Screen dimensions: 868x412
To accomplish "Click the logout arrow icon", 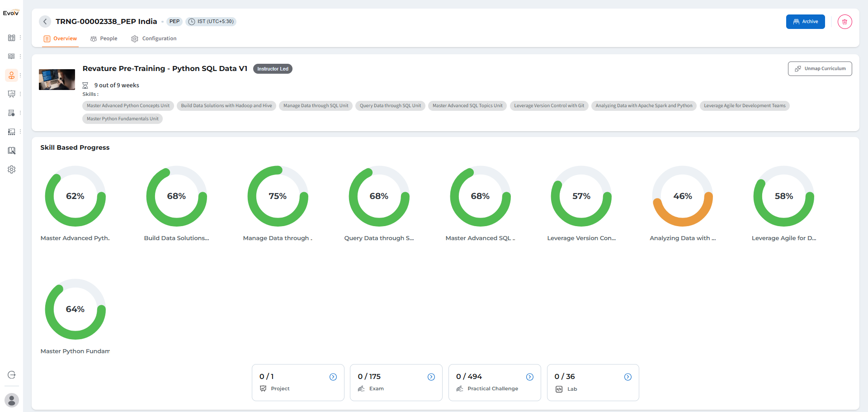I will [x=12, y=375].
